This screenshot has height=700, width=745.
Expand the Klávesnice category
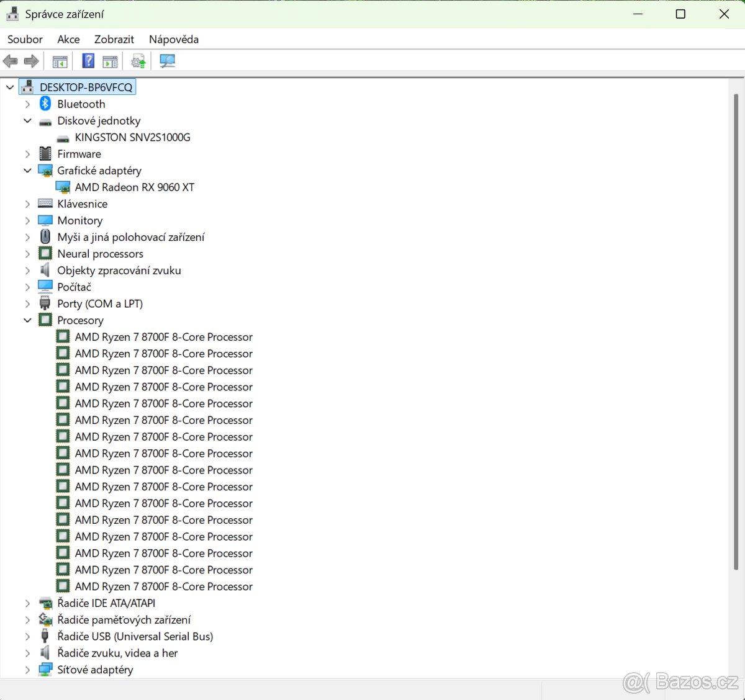tap(27, 204)
